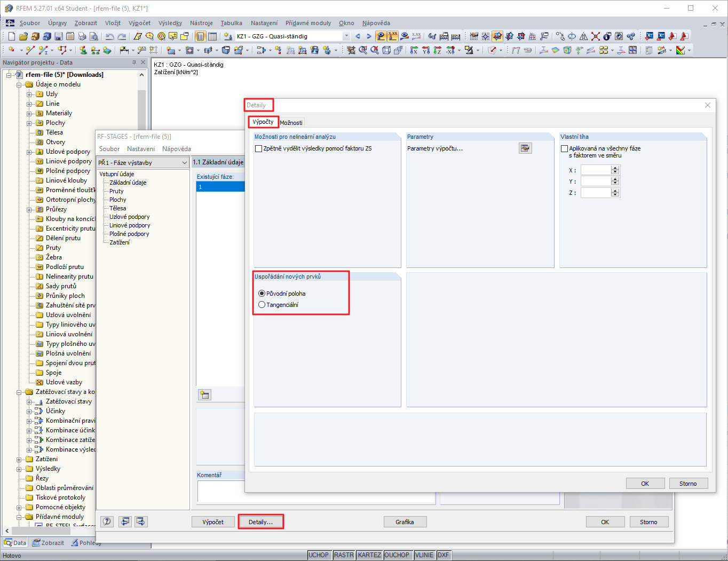
Task: Collapse the 'Údaje o modelu' tree node
Action: click(x=19, y=84)
